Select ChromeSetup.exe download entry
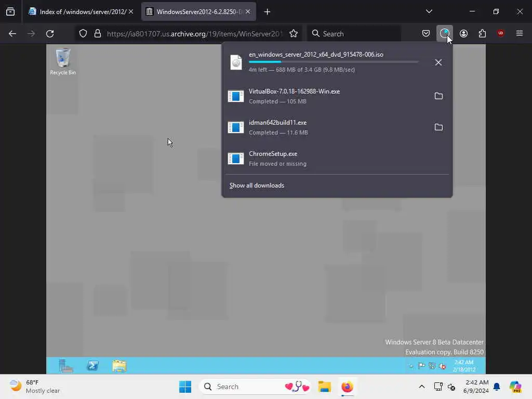The height and width of the screenshot is (399, 532). pyautogui.click(x=337, y=158)
